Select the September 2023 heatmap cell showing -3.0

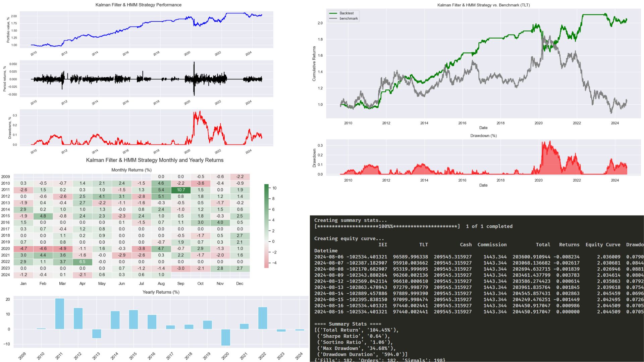(181, 268)
